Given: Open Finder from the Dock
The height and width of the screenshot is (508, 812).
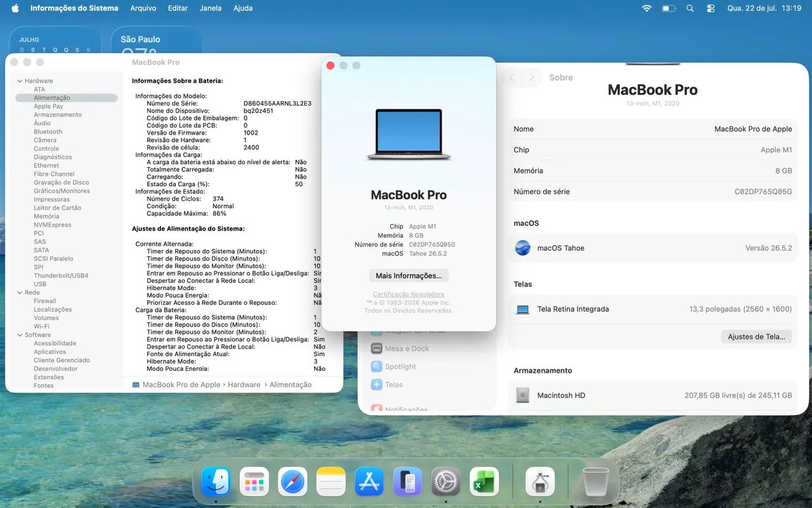Looking at the screenshot, I should tap(216, 481).
